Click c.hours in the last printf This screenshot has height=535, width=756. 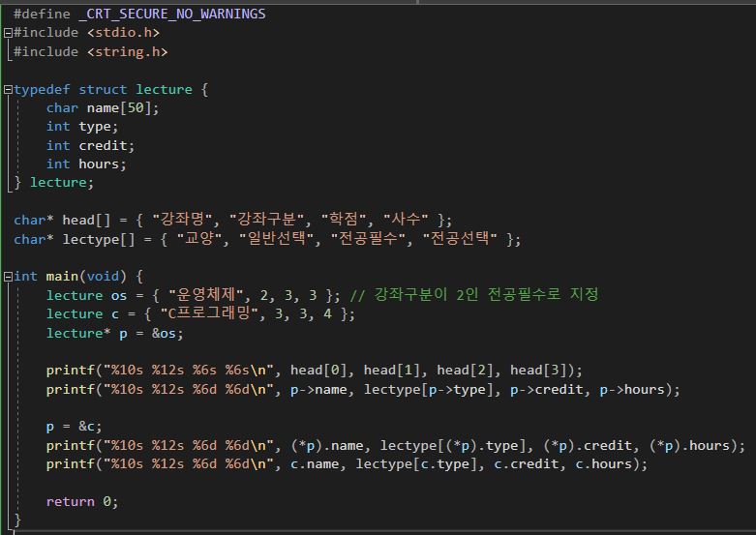(x=604, y=464)
